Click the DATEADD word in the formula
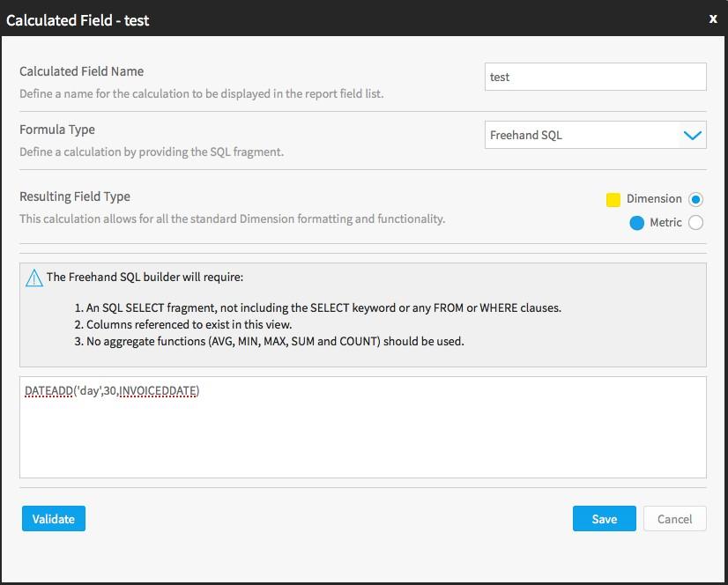 (48, 391)
